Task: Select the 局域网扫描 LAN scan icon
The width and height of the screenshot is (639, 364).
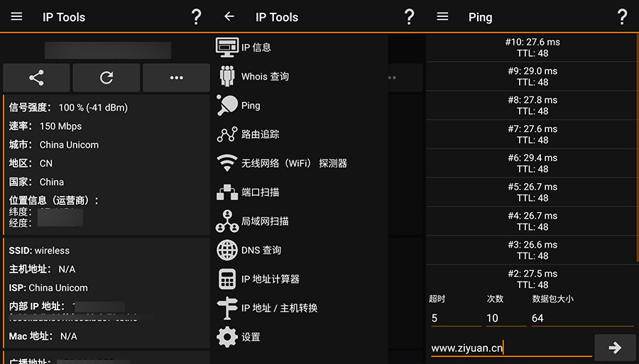Action: tap(227, 221)
